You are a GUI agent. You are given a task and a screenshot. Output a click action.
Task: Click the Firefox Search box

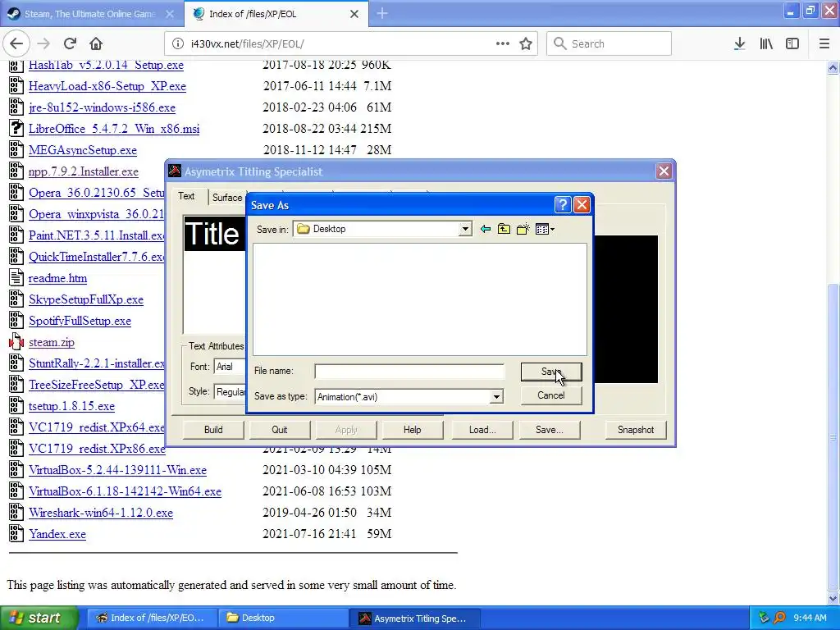point(609,43)
